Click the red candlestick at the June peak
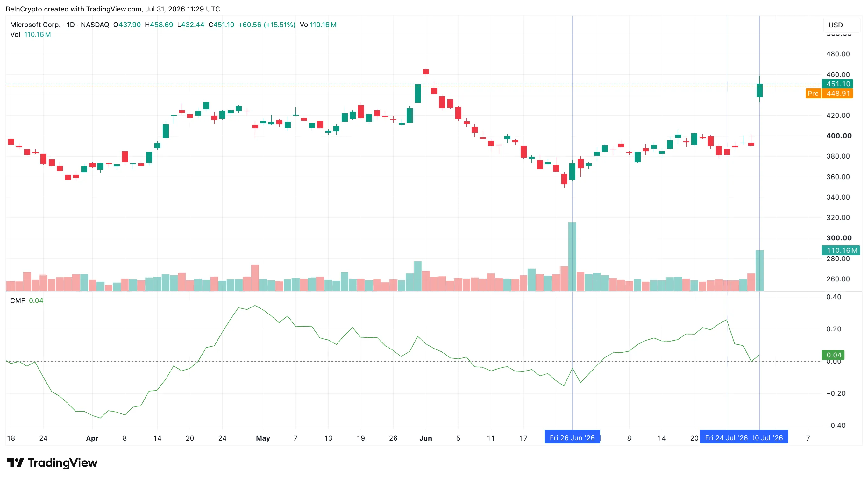The height and width of the screenshot is (480, 868). pyautogui.click(x=426, y=72)
